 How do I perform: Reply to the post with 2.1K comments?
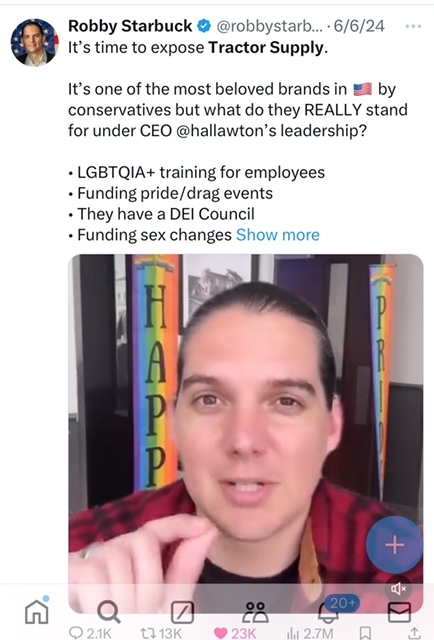click(x=90, y=633)
